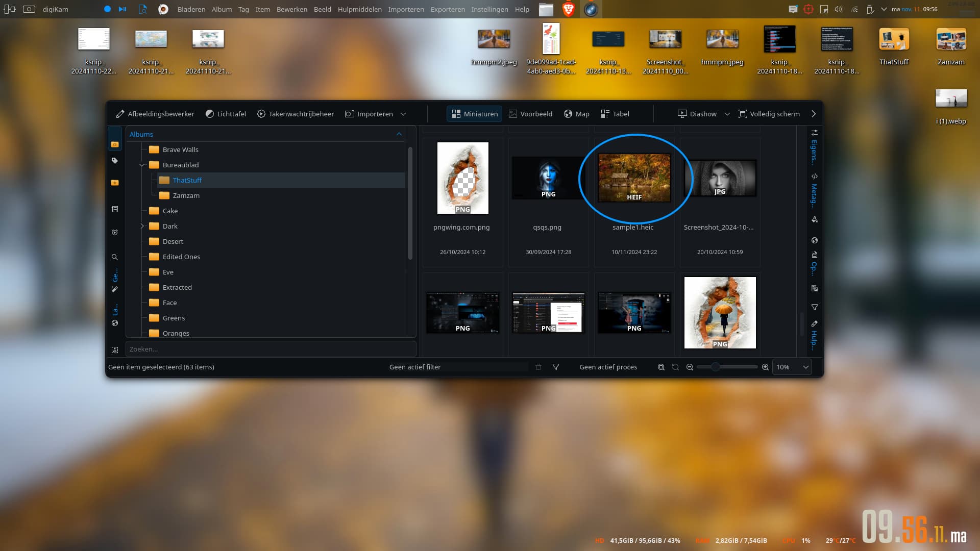This screenshot has height=551, width=980.
Task: Open the Opschriften captions right tab
Action: point(815,263)
